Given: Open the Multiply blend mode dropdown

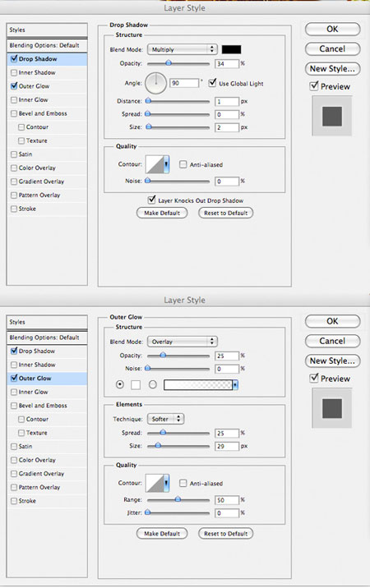Looking at the screenshot, I should click(x=183, y=49).
